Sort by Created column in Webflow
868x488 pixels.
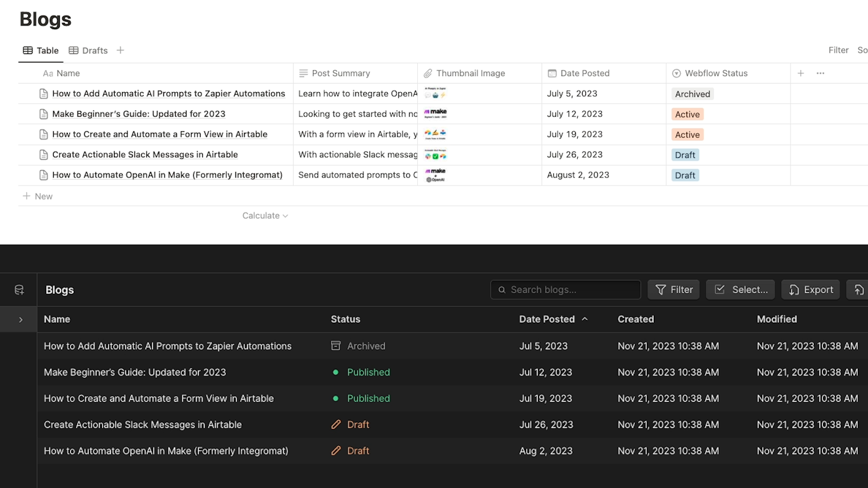click(636, 319)
